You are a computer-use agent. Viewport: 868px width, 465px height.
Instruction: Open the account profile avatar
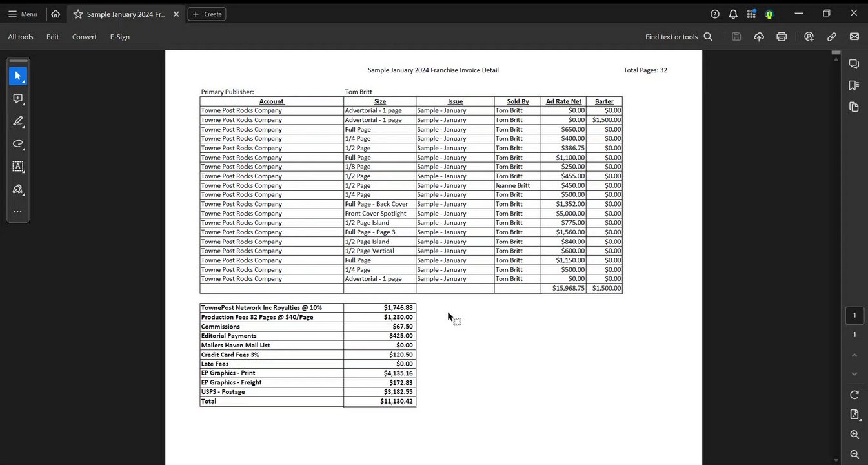click(x=769, y=14)
